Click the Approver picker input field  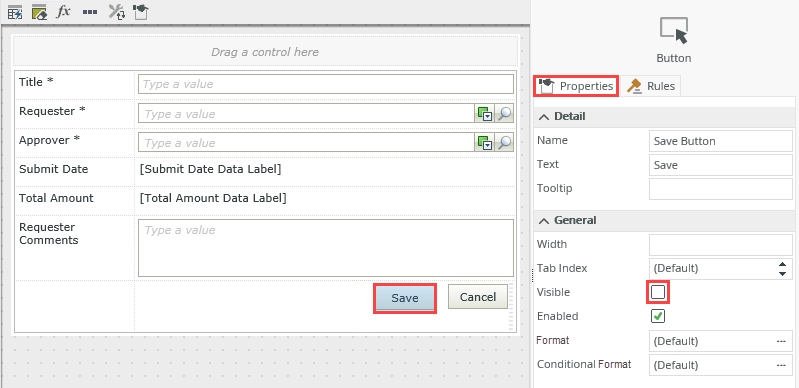click(306, 143)
